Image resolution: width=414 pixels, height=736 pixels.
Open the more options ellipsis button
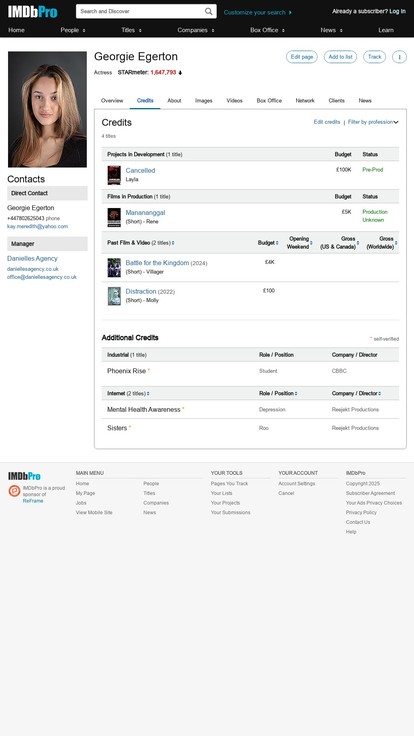[399, 57]
